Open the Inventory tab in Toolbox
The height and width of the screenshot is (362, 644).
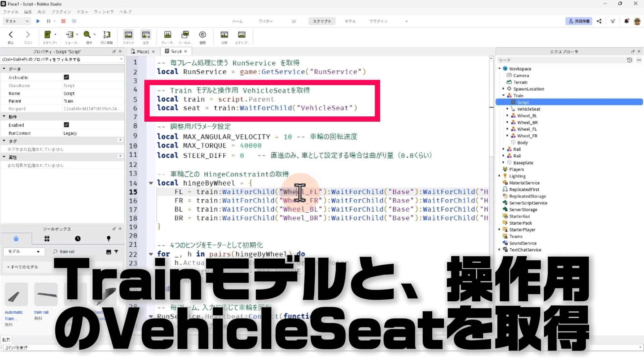pos(47,239)
